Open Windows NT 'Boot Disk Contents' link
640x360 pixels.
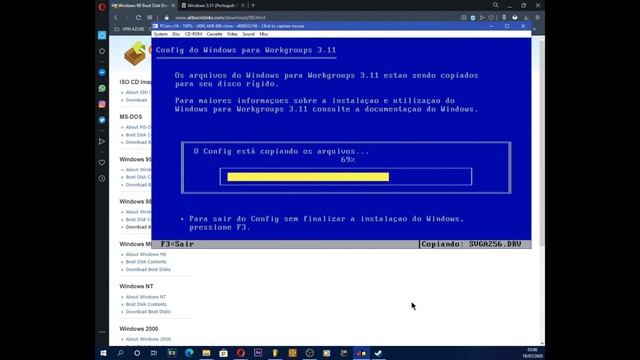146,304
